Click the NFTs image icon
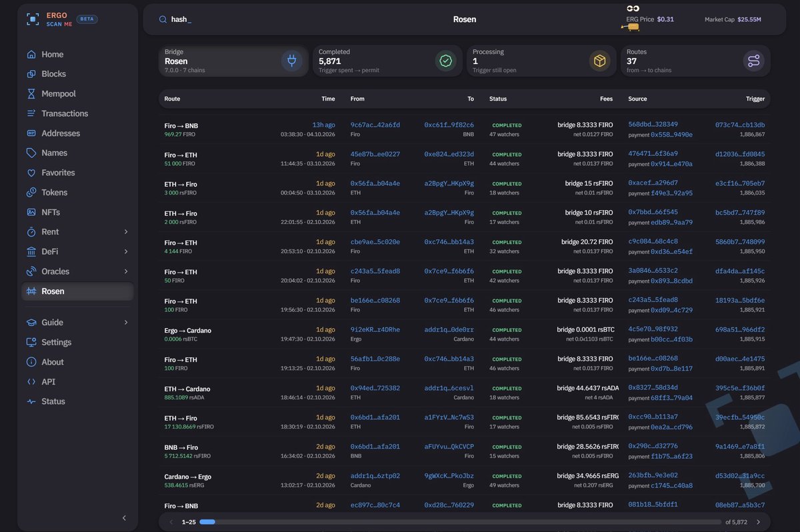800x532 pixels. tap(31, 212)
